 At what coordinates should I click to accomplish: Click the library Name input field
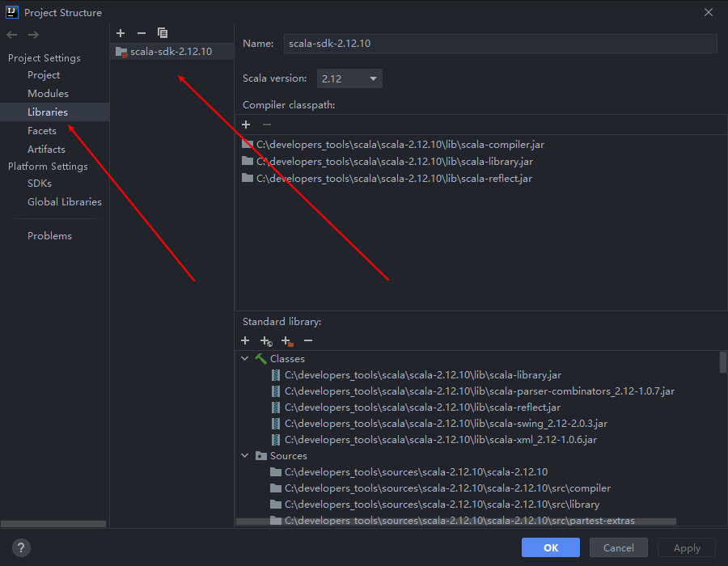point(501,44)
